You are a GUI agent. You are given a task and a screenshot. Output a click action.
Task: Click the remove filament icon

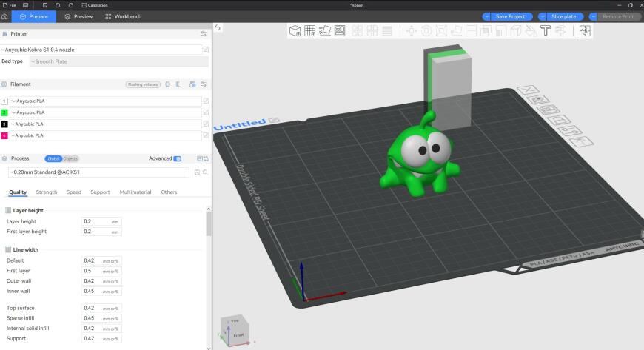[178, 84]
